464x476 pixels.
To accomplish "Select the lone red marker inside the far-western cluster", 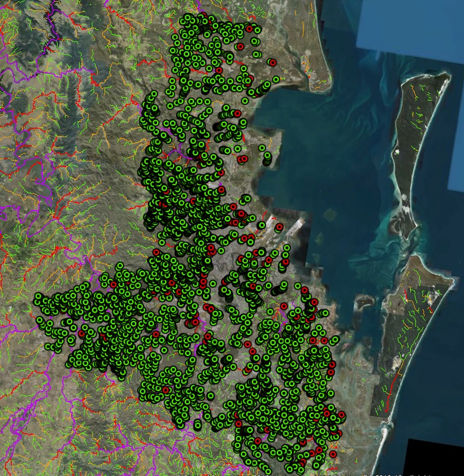I will 81,334.
